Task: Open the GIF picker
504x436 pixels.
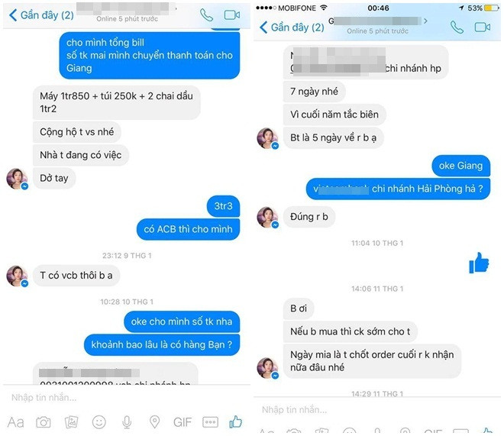Action: [x=183, y=421]
